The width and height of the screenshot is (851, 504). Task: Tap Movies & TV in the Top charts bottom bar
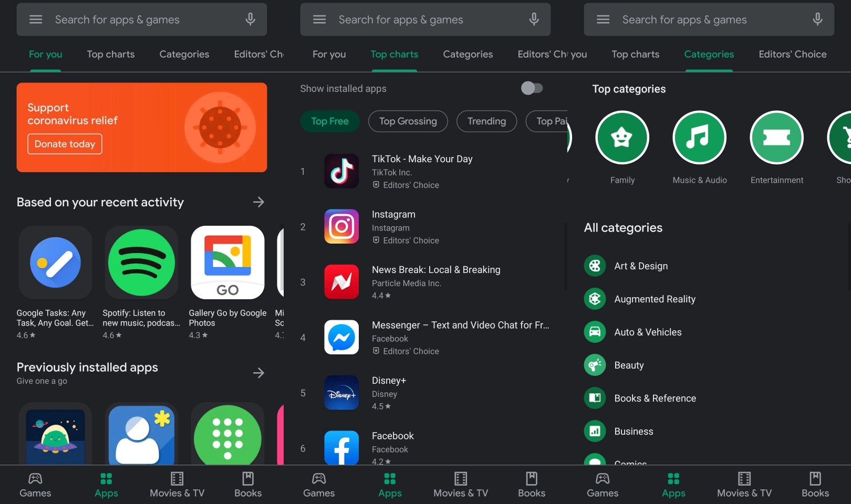(x=461, y=485)
